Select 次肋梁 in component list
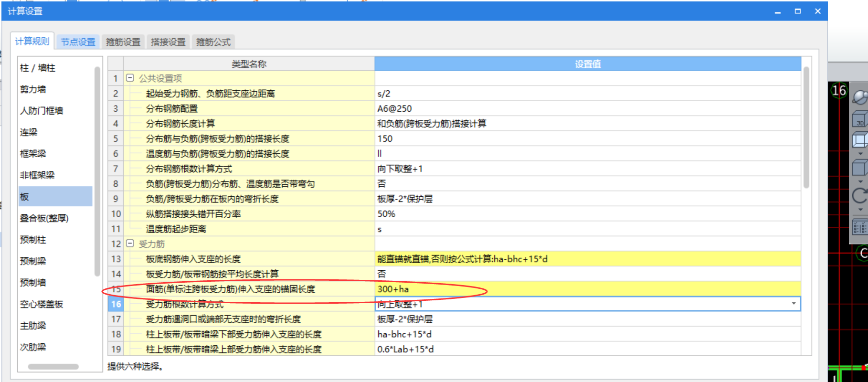 pyautogui.click(x=55, y=347)
